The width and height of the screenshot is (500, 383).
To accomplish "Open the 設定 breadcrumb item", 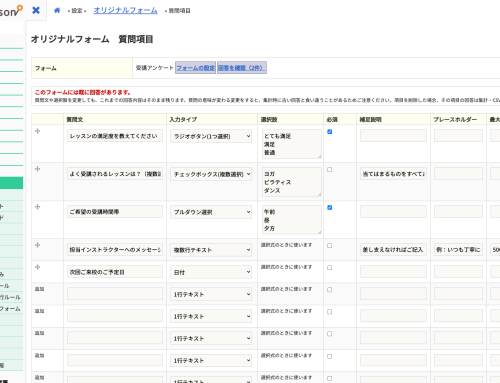I will 77,11.
